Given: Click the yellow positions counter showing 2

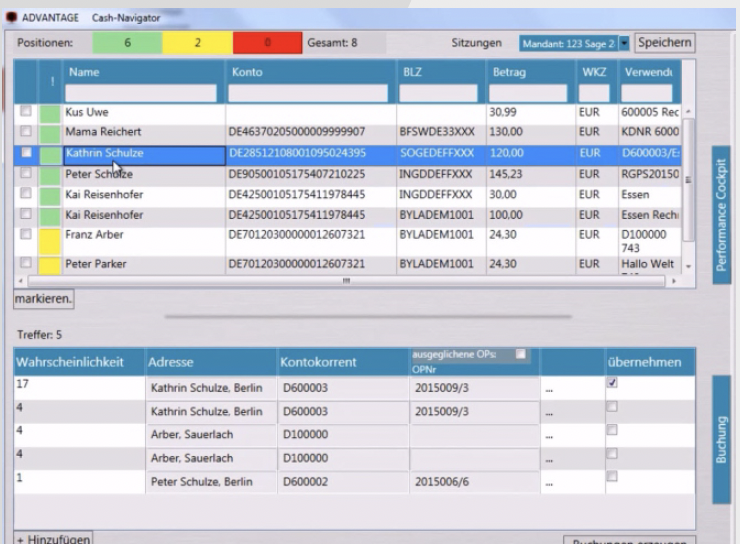Looking at the screenshot, I should click(x=197, y=43).
